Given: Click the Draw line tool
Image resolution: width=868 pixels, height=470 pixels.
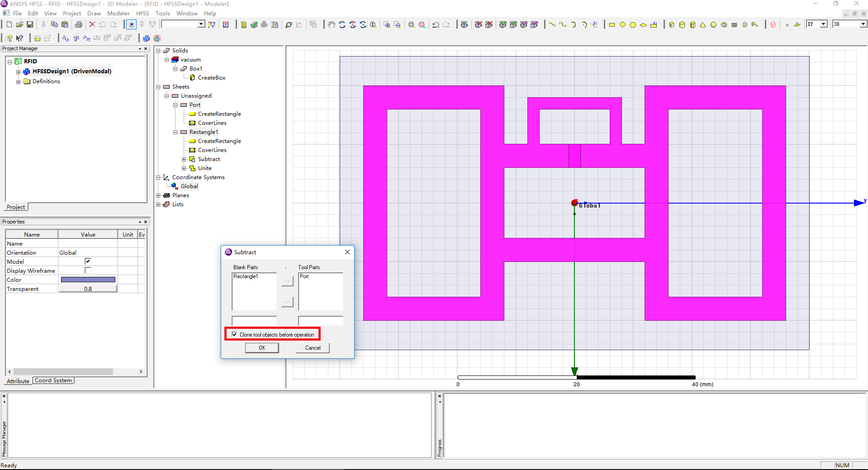Looking at the screenshot, I should (x=552, y=25).
